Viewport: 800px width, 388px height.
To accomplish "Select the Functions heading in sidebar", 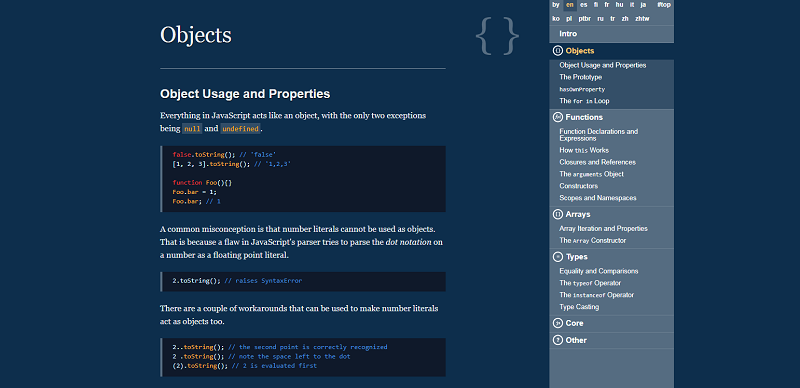I will tap(584, 117).
